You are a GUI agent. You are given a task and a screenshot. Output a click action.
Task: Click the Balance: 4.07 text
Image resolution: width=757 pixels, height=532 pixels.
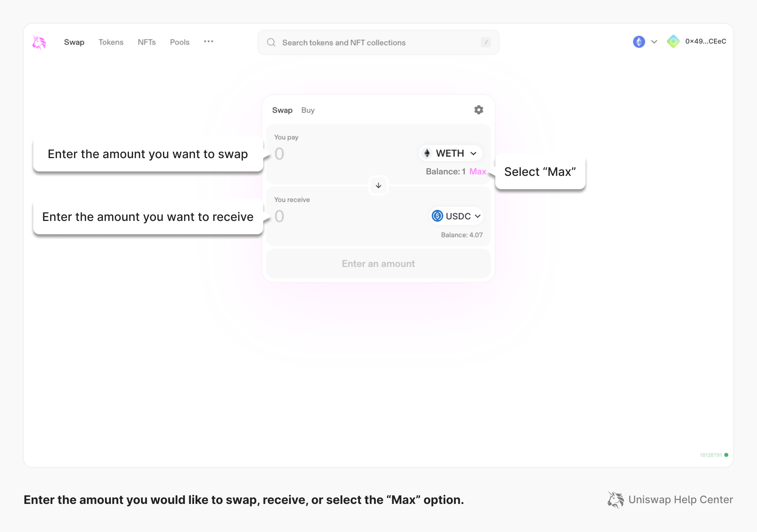(x=462, y=235)
